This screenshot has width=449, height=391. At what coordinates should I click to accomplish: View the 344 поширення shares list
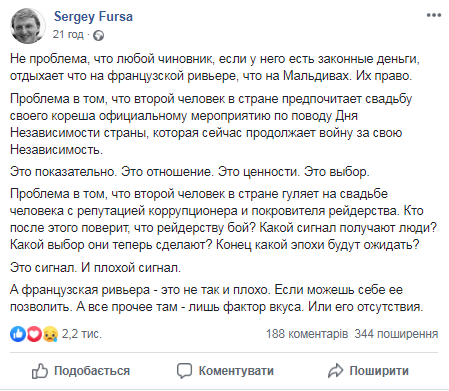(396, 334)
